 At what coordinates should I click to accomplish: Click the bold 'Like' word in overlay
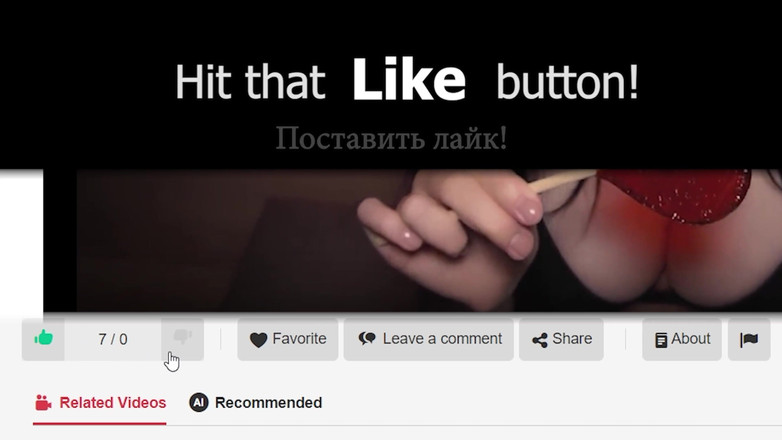tap(409, 80)
